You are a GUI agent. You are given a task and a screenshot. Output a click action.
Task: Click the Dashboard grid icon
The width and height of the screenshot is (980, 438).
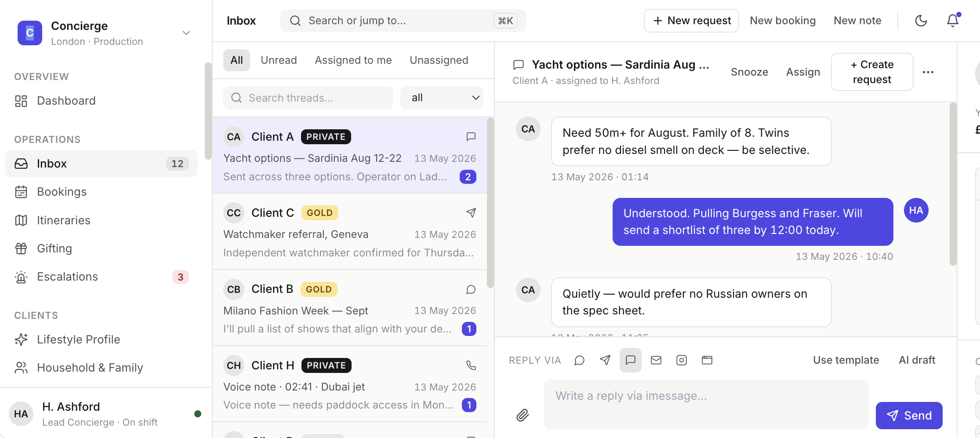coord(21,101)
